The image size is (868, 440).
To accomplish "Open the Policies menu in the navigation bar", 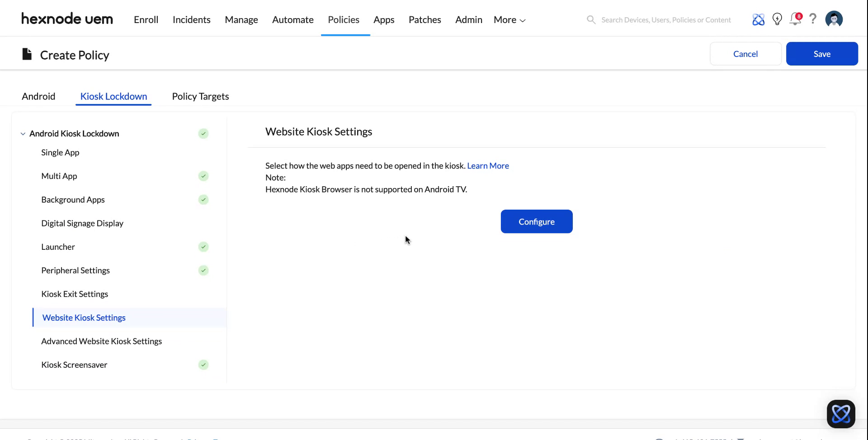I will (343, 19).
